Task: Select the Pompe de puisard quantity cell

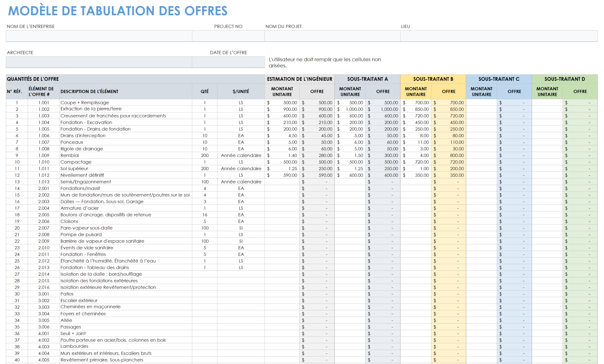Action: 204,234
